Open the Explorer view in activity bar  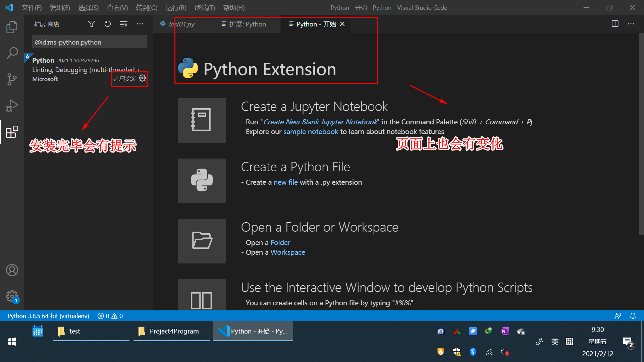point(12,27)
